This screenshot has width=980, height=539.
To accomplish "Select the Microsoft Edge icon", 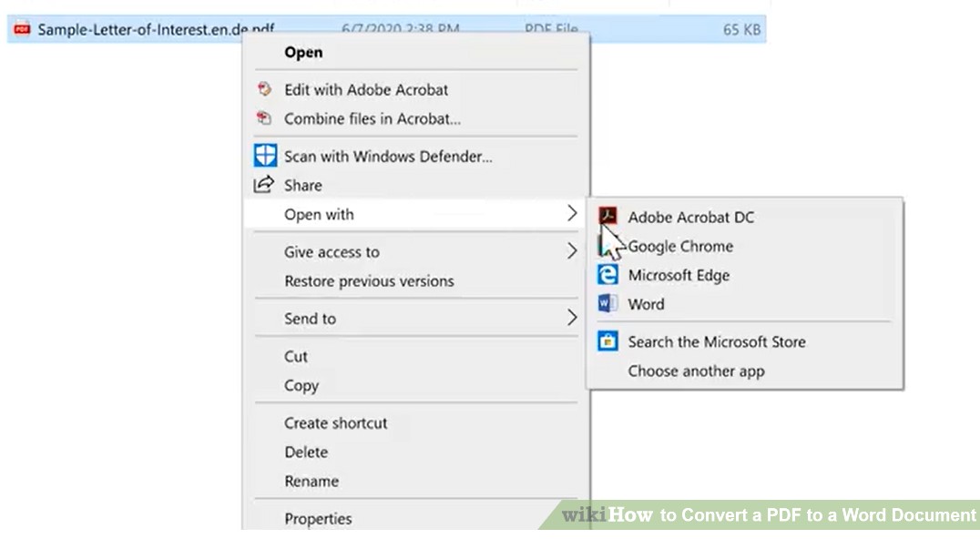I will pos(608,275).
